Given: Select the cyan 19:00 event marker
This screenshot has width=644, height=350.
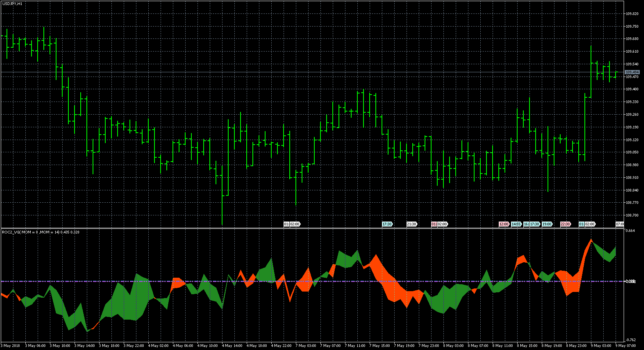Looking at the screenshot, I should [547, 224].
